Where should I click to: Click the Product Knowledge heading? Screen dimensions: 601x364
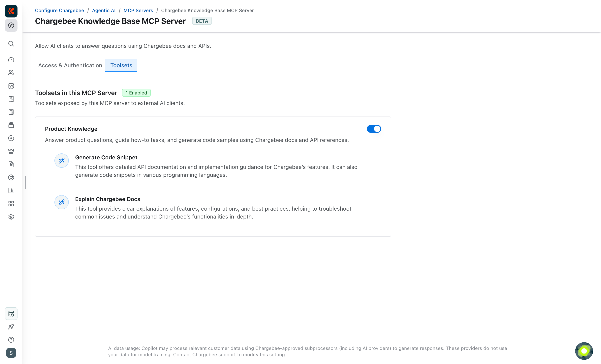pos(71,129)
